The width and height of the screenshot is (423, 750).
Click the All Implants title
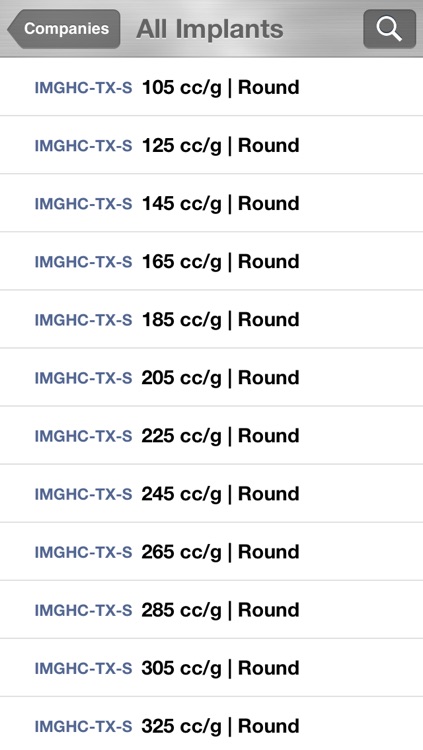(x=210, y=30)
